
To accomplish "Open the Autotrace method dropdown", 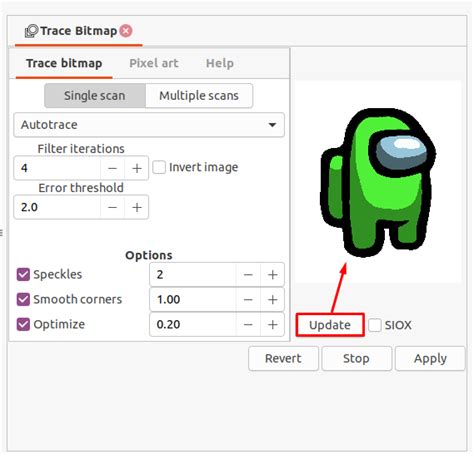I will [x=149, y=125].
